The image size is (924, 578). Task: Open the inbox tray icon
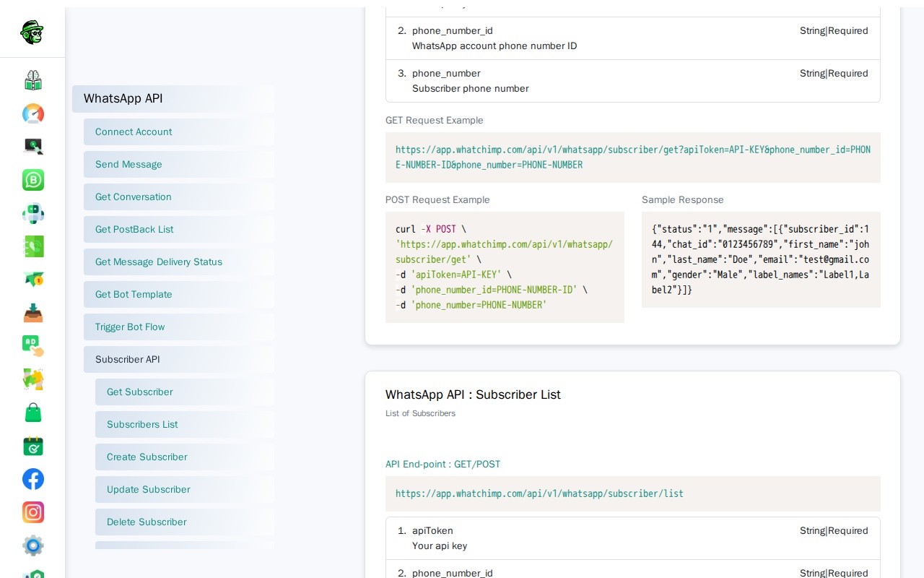33,313
